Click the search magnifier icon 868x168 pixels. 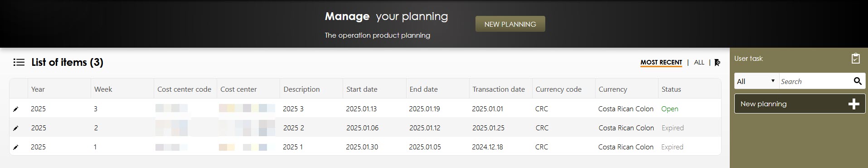(858, 81)
